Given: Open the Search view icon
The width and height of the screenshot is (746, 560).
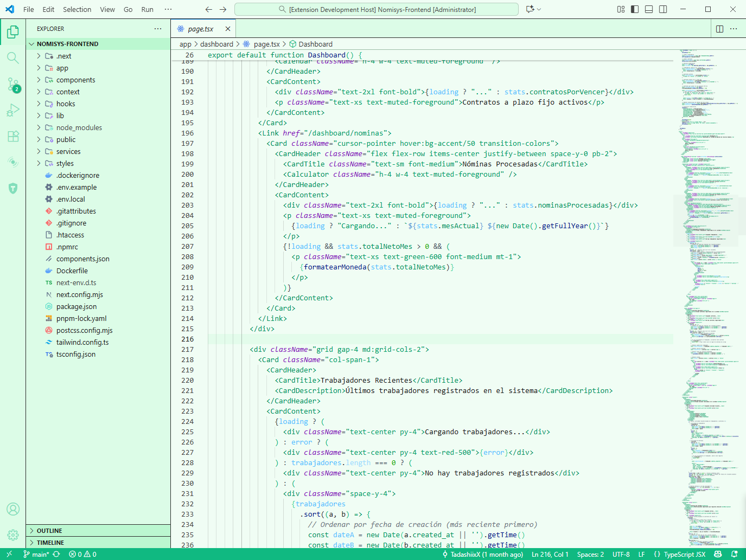Looking at the screenshot, I should point(13,58).
